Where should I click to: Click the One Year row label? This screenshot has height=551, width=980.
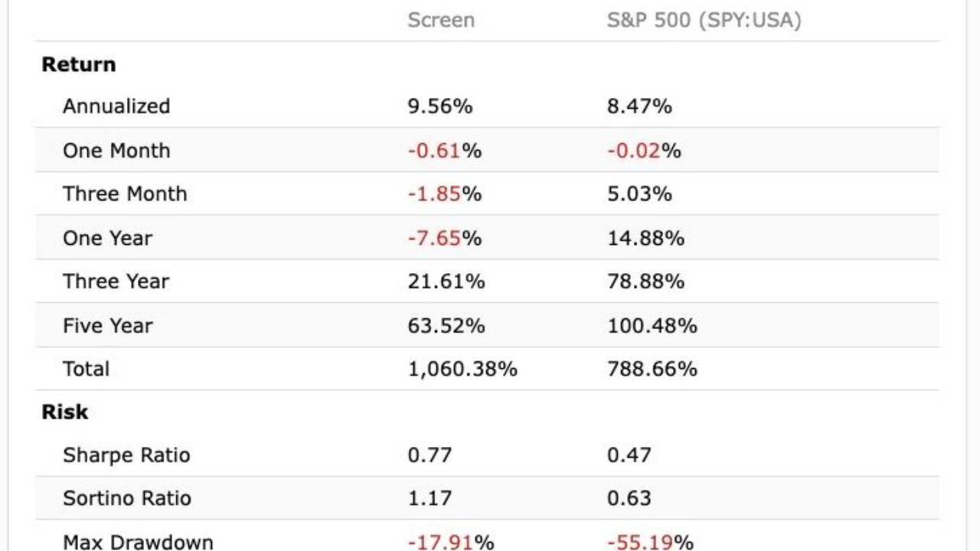click(x=107, y=238)
